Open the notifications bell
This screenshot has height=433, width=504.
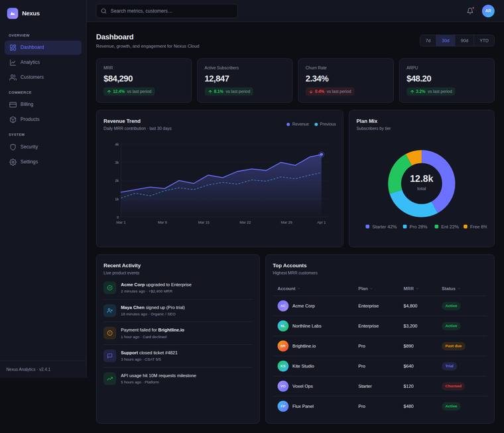tap(470, 11)
